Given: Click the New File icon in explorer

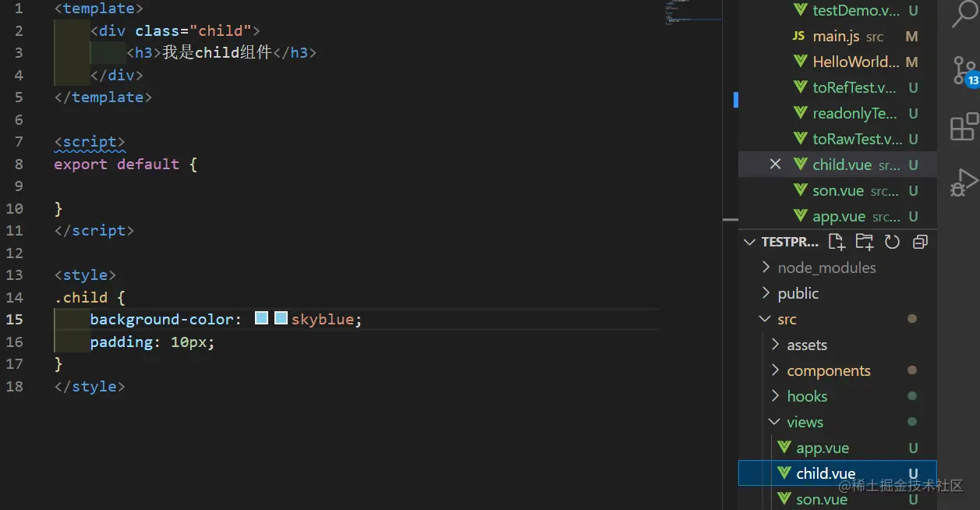Looking at the screenshot, I should (837, 242).
